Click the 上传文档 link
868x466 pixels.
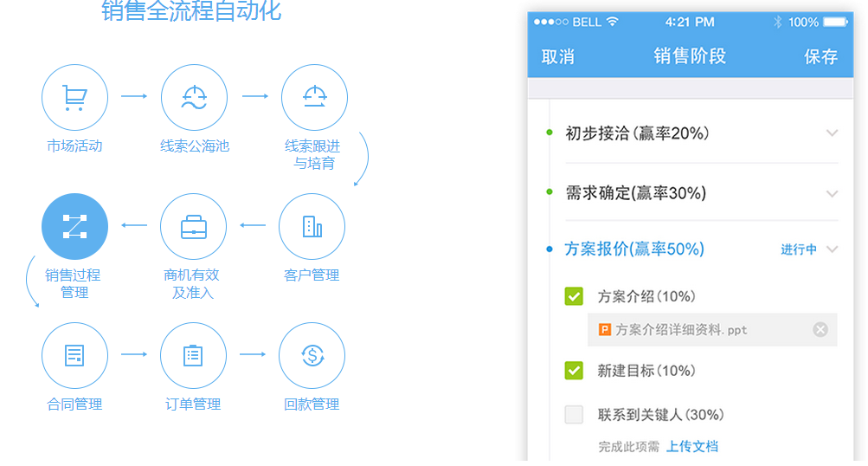691,447
